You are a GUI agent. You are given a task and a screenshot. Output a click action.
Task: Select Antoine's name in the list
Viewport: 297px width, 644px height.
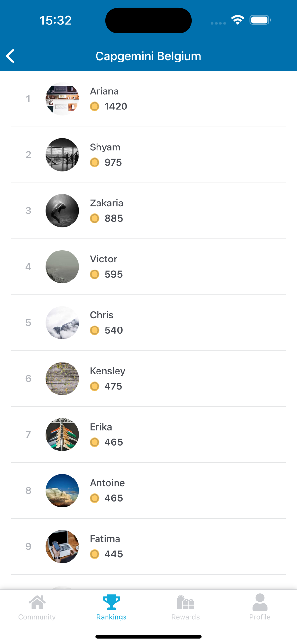107,483
